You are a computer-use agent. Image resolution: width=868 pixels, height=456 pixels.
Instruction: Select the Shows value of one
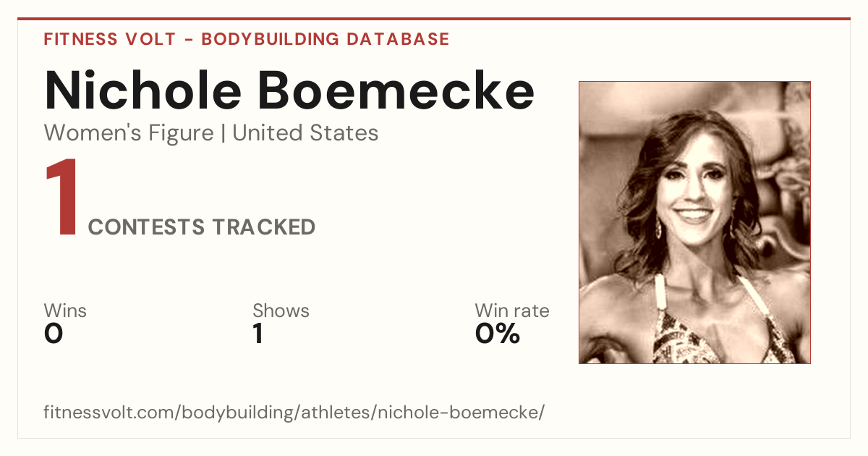coord(258,334)
